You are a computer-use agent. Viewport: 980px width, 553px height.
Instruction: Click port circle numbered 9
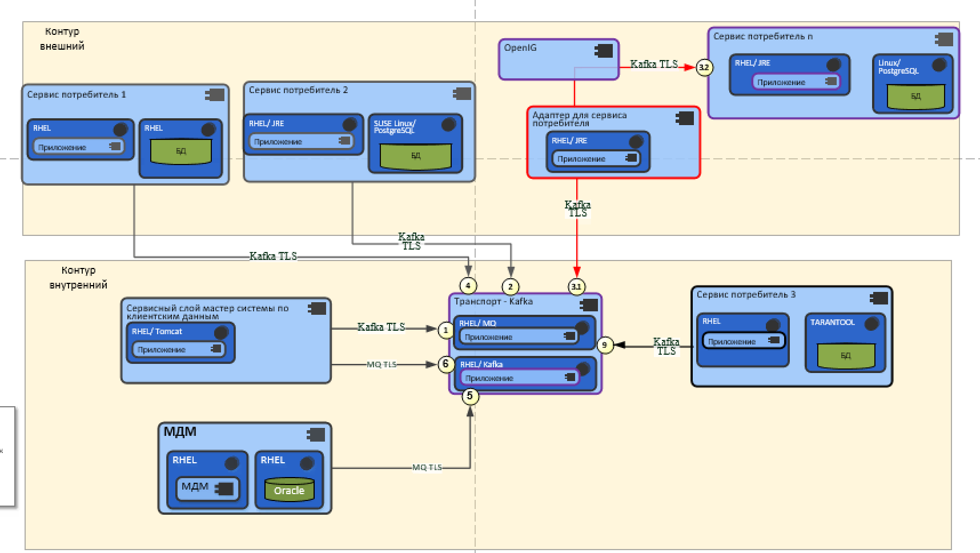[605, 344]
